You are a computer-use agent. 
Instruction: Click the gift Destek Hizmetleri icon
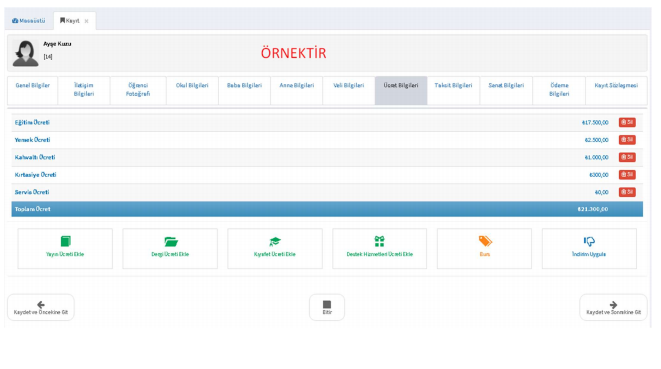(x=379, y=241)
